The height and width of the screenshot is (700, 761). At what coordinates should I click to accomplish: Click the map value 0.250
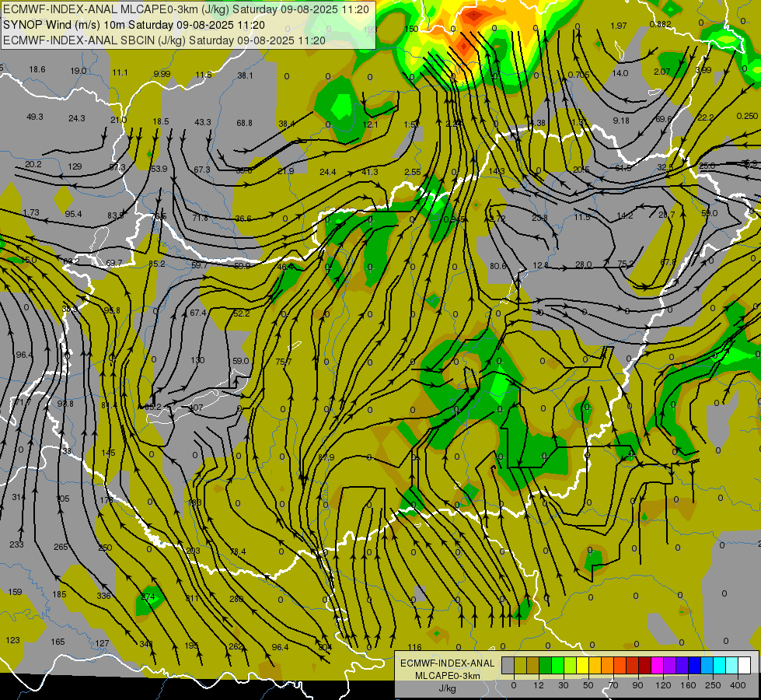tap(748, 116)
